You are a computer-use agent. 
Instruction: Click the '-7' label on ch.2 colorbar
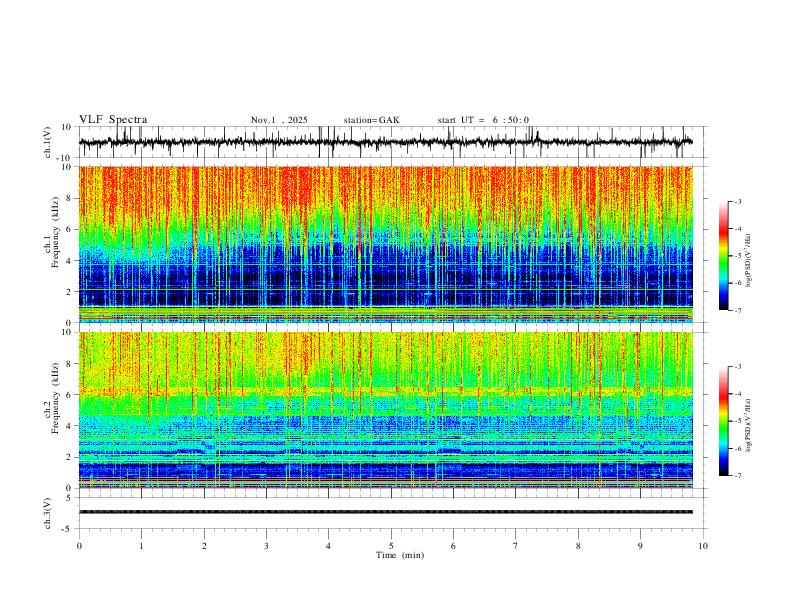(x=738, y=476)
